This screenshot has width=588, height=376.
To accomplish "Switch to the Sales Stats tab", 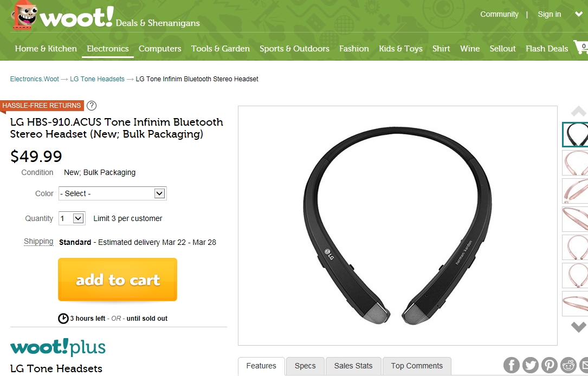I will [x=353, y=366].
